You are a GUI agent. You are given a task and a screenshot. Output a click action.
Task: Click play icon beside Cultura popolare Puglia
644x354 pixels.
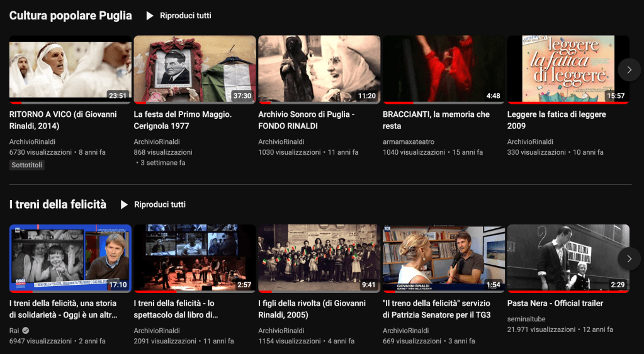150,16
